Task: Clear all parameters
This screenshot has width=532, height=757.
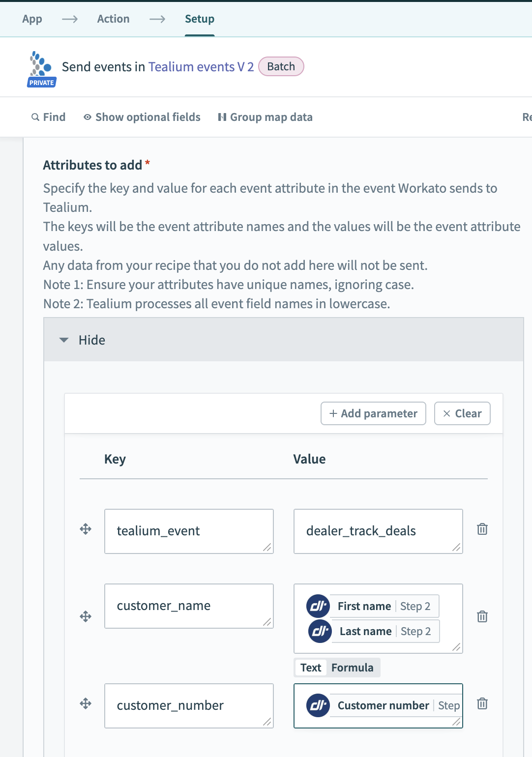Action: pyautogui.click(x=462, y=413)
